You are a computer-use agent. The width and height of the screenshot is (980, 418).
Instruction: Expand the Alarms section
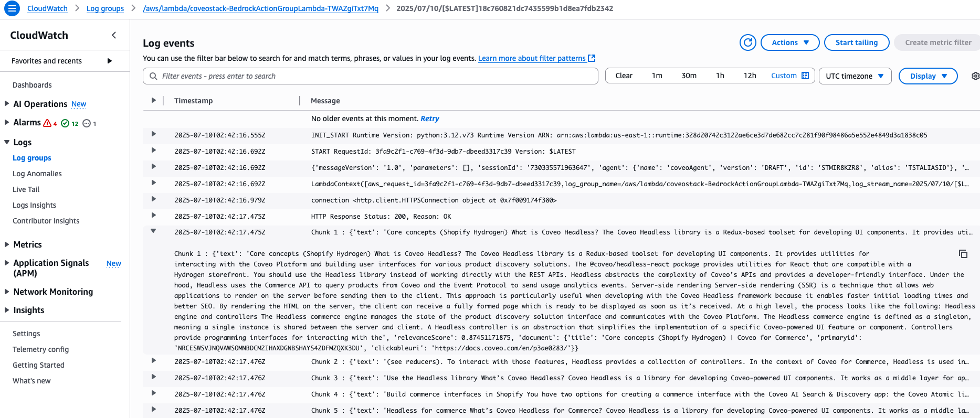(x=7, y=122)
